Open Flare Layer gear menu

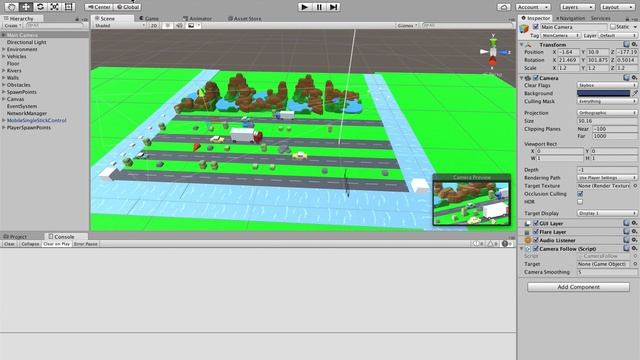click(x=634, y=231)
